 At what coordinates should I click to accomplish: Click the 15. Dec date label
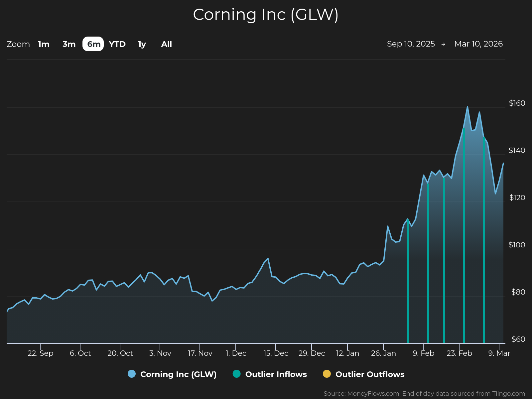(x=276, y=353)
